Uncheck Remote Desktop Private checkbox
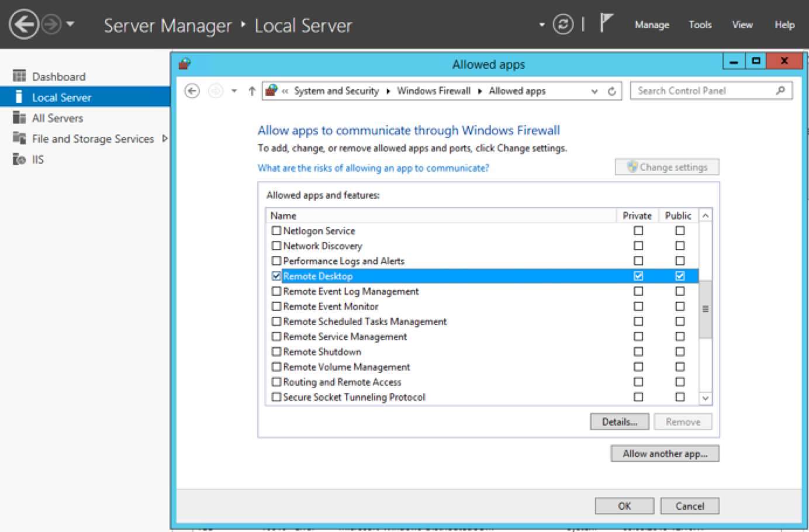 tap(638, 276)
